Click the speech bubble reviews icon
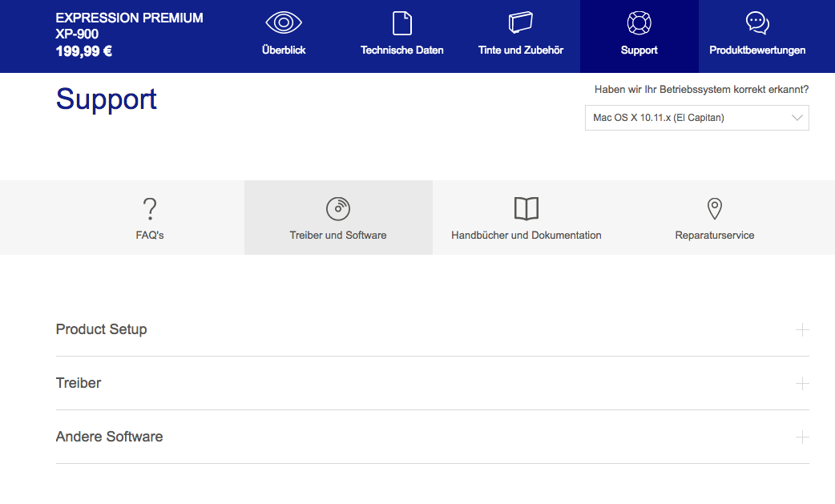Screen dimensions: 835x504 click(757, 23)
